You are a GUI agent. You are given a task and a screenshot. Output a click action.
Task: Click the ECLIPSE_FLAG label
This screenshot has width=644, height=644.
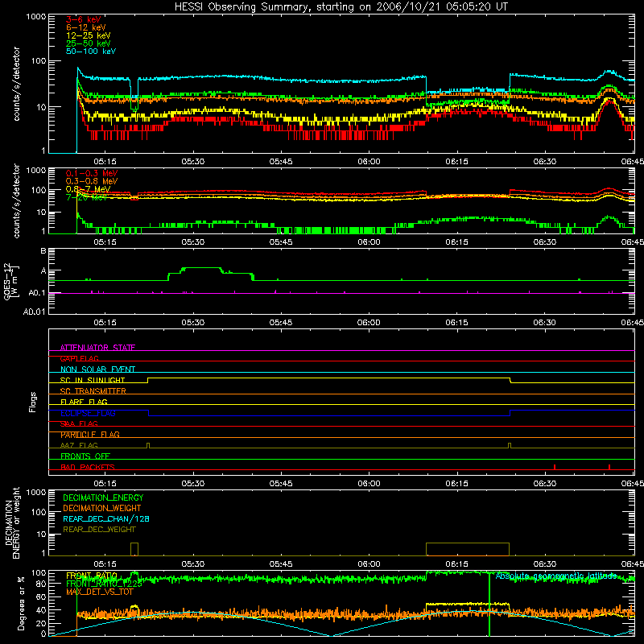click(x=88, y=413)
